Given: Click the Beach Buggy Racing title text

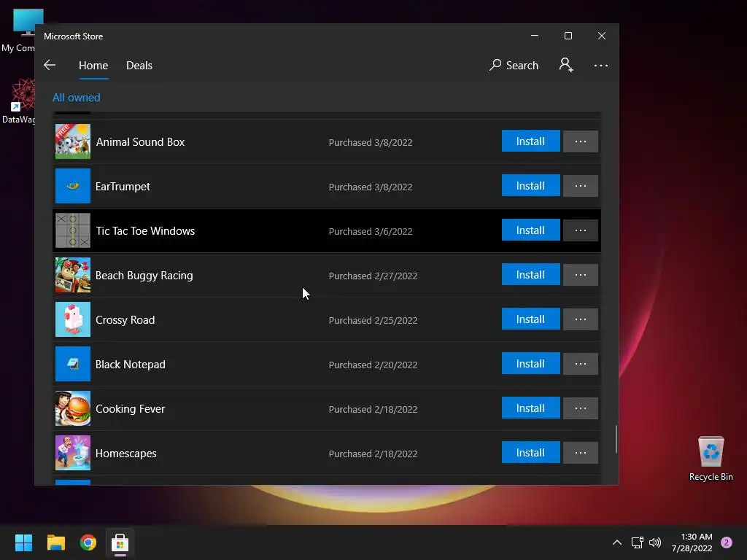Looking at the screenshot, I should [x=144, y=275].
